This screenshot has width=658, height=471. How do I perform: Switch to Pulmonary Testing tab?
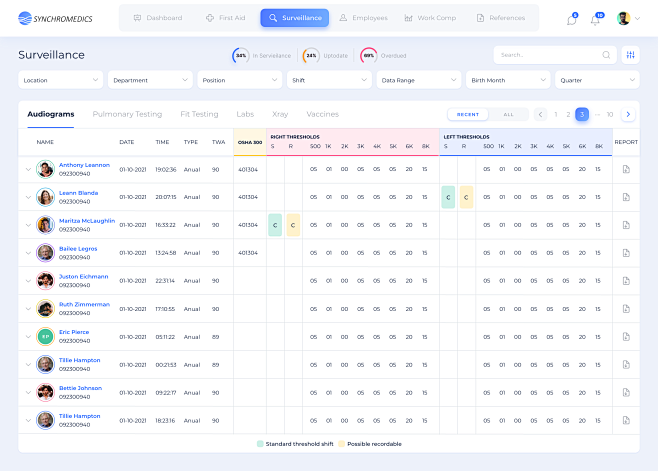[x=127, y=115]
